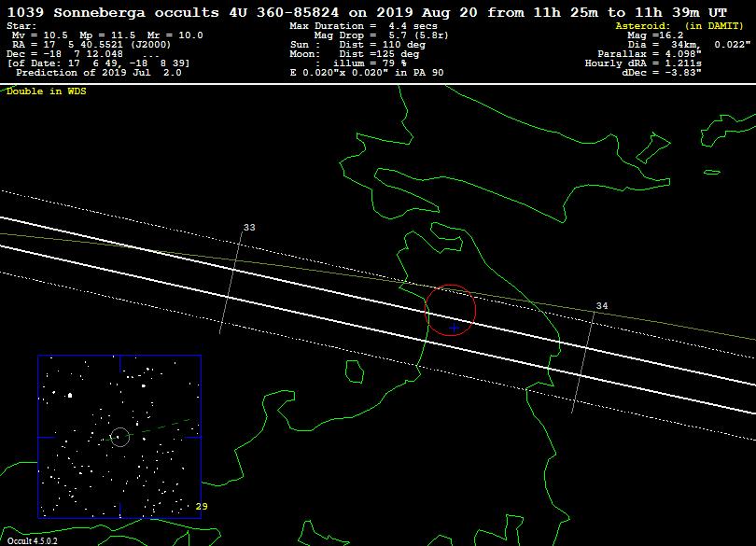Click the 'Moon: Dist =125 deg' line

tap(355, 54)
